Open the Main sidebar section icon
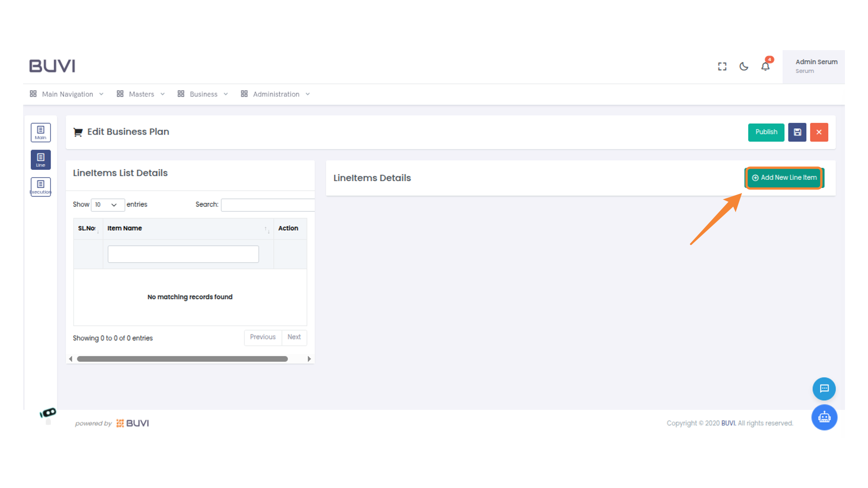868x488 pixels. (41, 132)
